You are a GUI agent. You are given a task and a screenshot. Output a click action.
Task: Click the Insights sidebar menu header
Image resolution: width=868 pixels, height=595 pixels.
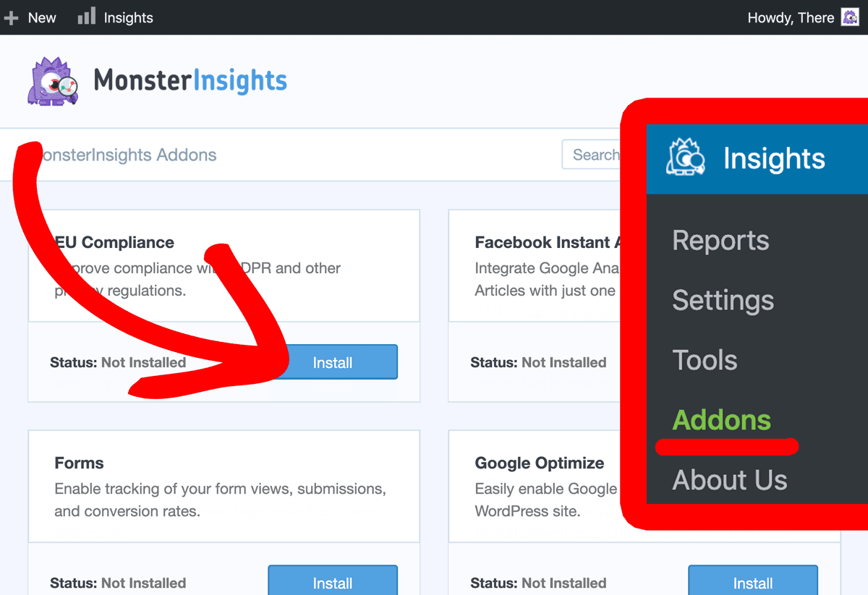coord(773,158)
